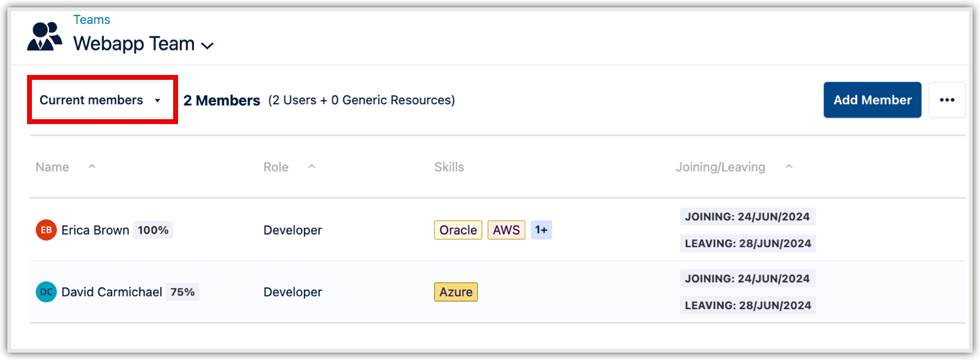Open David Carmichael's name link
The width and height of the screenshot is (980, 360).
pyautogui.click(x=112, y=292)
